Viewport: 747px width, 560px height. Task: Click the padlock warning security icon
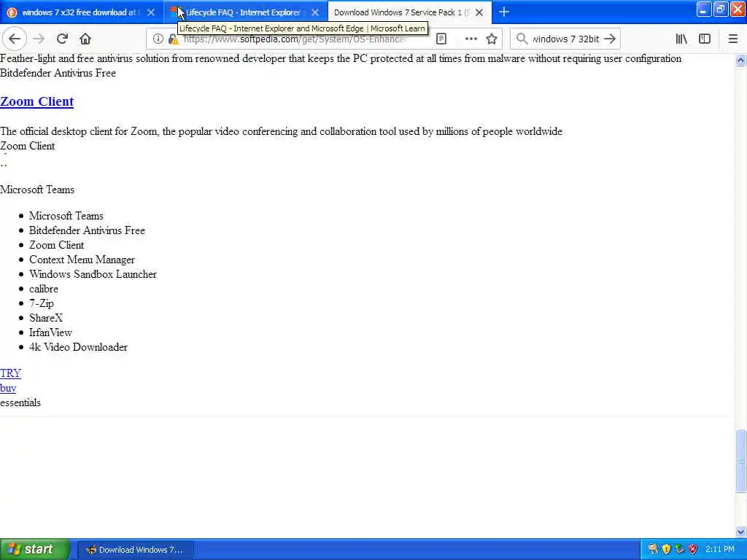tap(174, 39)
